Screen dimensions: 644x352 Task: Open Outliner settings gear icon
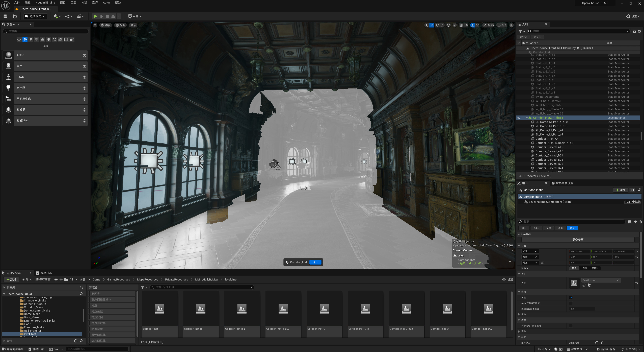639,31
